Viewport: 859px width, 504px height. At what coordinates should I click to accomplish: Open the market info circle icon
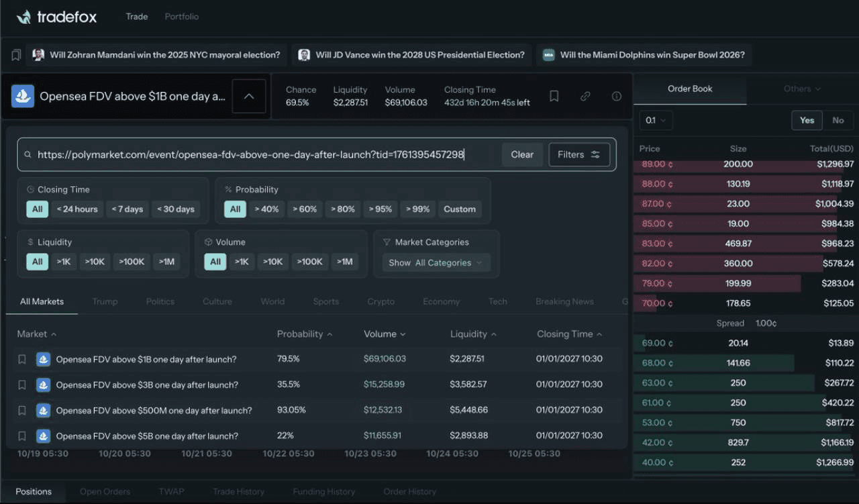coord(616,96)
